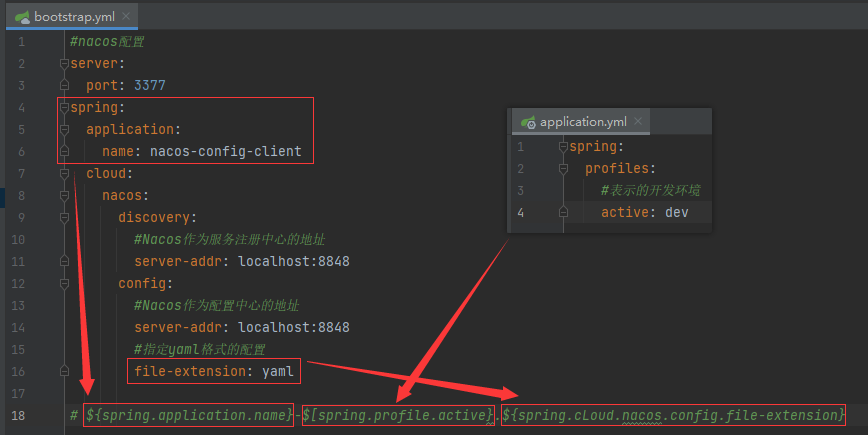Collapse the server block fold marker
This screenshot has width=868, height=435.
(x=64, y=64)
